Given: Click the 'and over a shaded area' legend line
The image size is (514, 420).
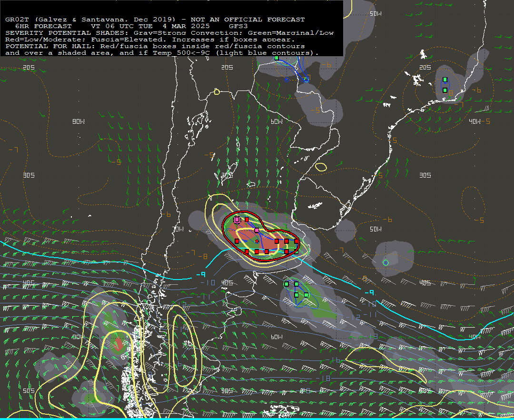Looking at the screenshot, I should coord(162,53).
